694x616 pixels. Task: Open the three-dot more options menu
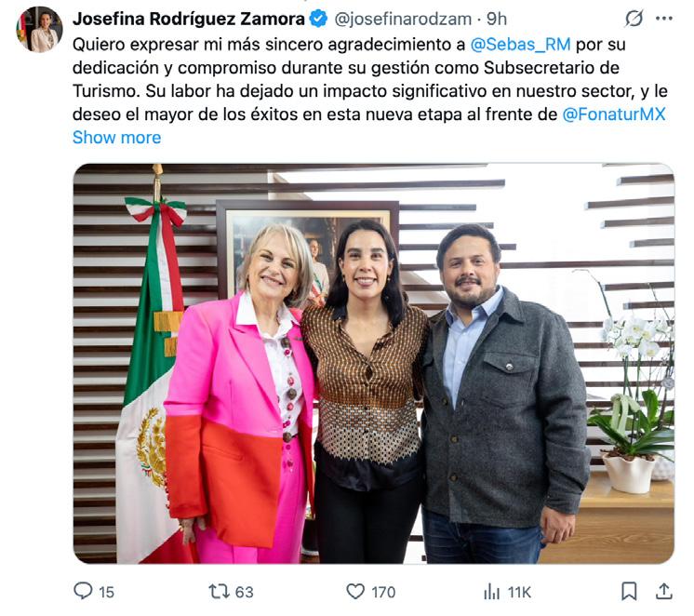pyautogui.click(x=664, y=19)
